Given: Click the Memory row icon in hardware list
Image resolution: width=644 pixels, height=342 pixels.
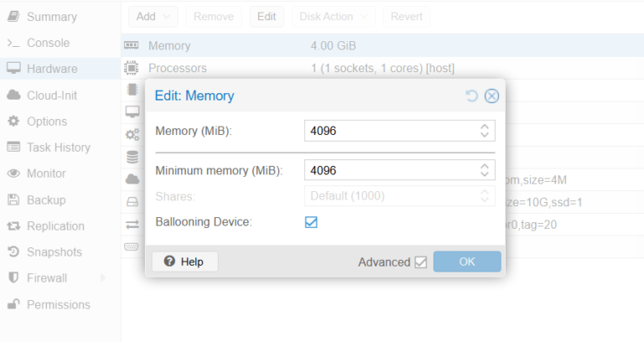Looking at the screenshot, I should click(x=132, y=45).
